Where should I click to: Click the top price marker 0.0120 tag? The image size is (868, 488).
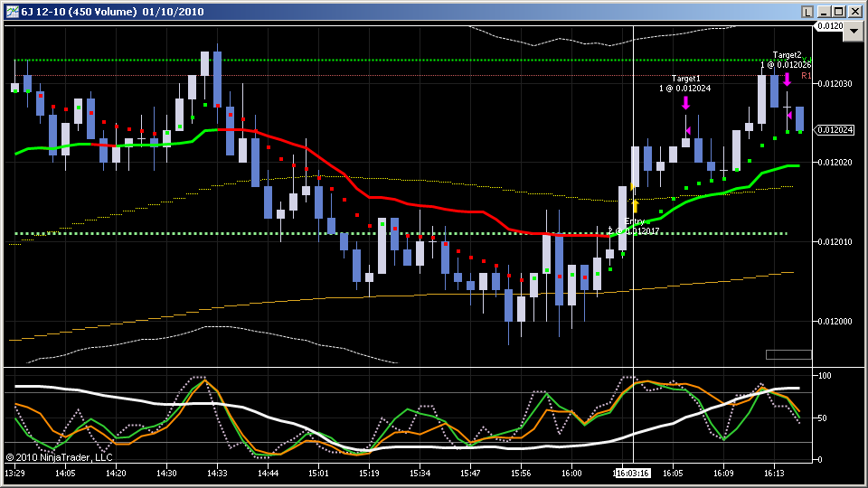click(829, 26)
